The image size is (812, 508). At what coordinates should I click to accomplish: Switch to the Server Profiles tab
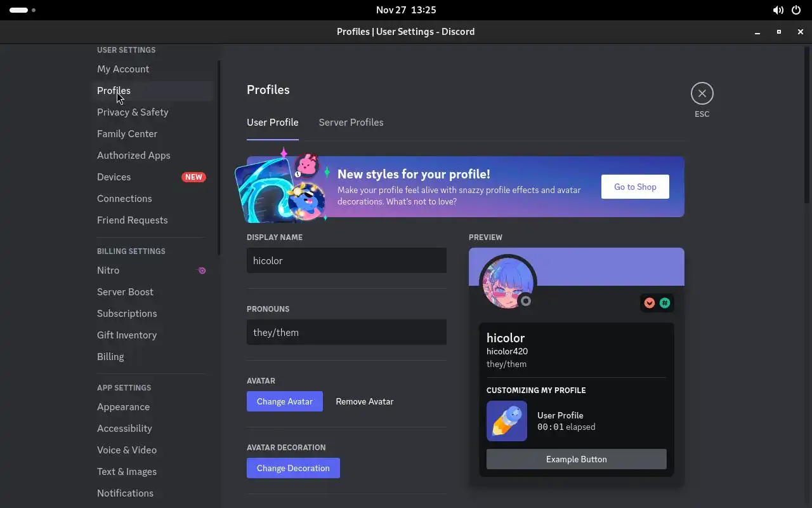351,123
